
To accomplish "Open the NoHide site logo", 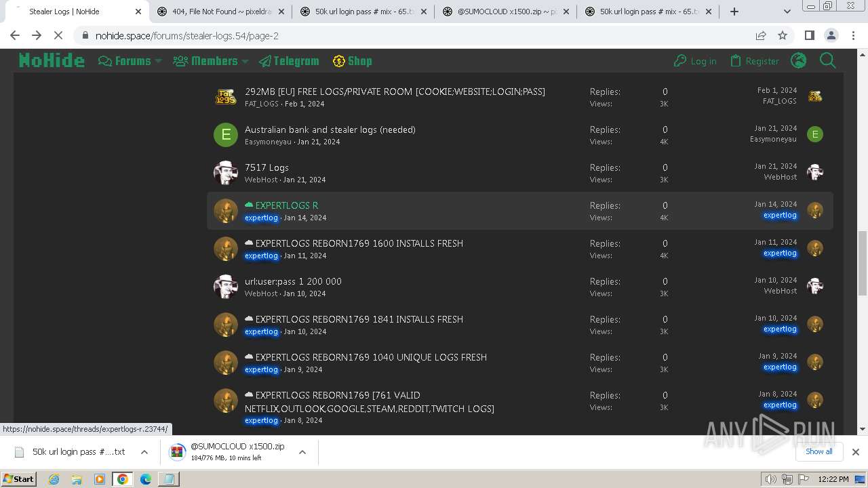I will tap(52, 61).
